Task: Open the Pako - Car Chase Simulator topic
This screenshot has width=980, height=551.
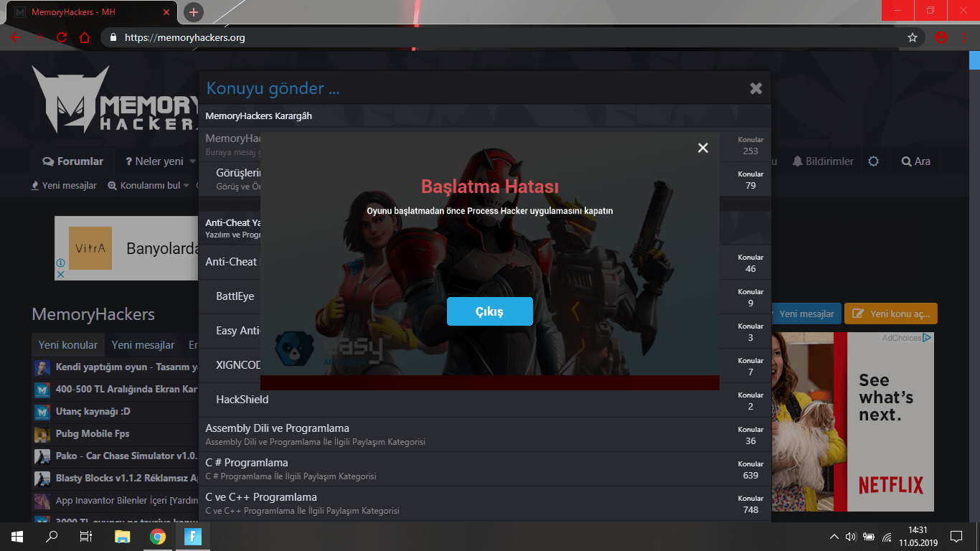Action: point(127,456)
